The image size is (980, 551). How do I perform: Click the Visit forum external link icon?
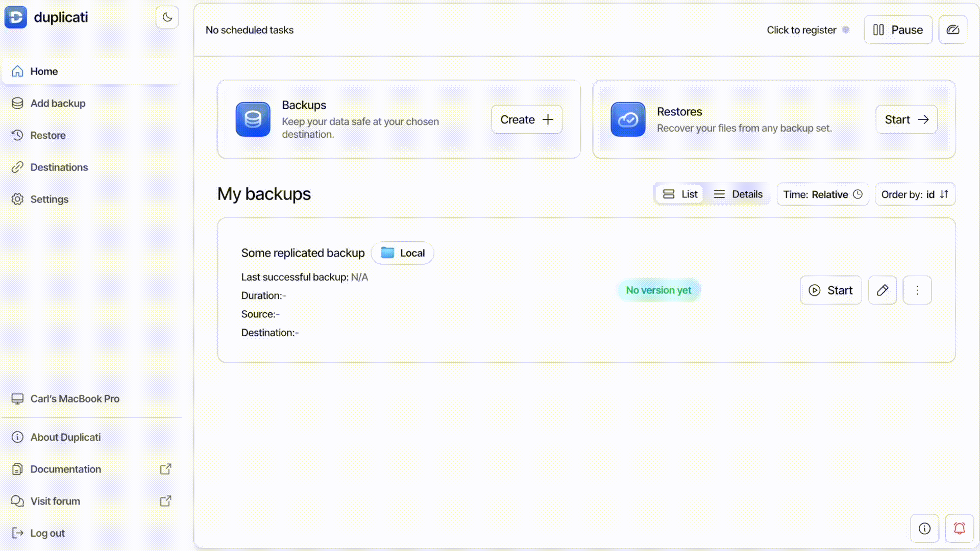pyautogui.click(x=166, y=502)
